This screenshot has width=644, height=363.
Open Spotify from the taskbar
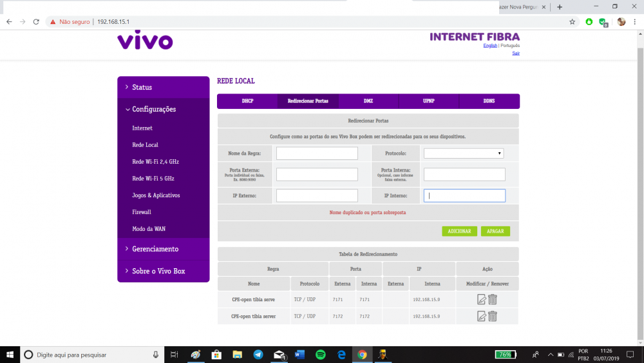pos(320,355)
